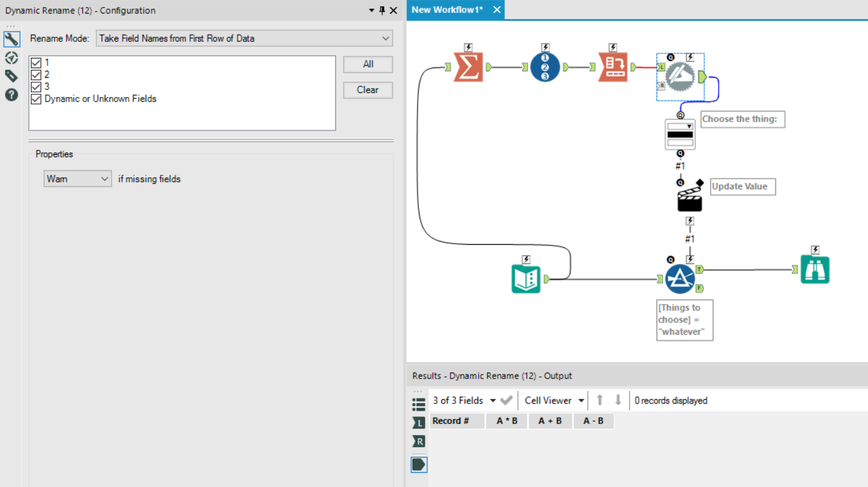Select the Summarize tool on canvas
This screenshot has height=487, width=868.
click(468, 67)
